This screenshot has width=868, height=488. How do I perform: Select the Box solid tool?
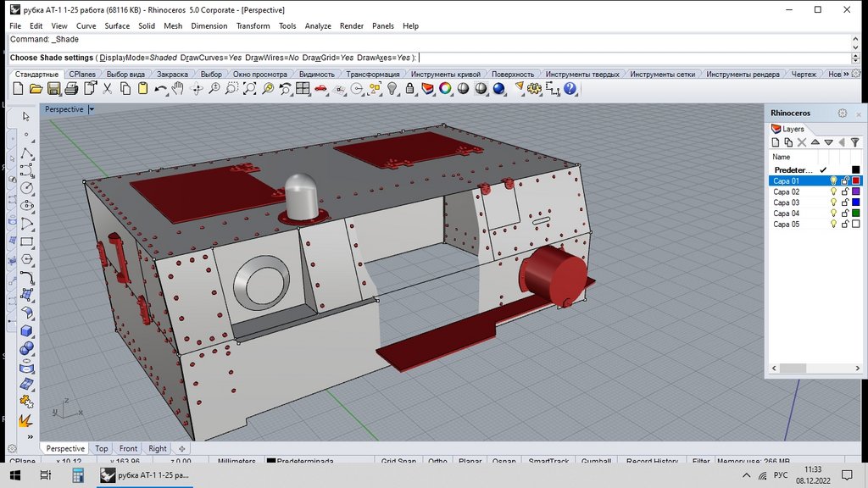click(x=26, y=331)
